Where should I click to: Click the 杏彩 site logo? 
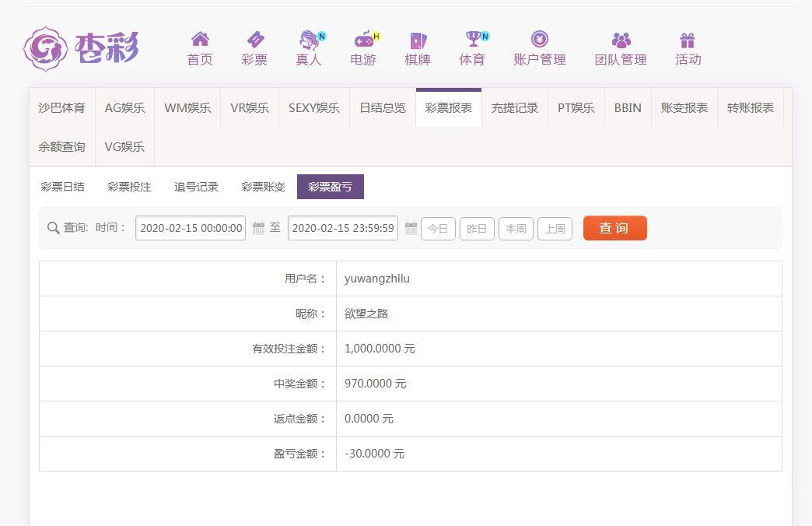coord(81,48)
